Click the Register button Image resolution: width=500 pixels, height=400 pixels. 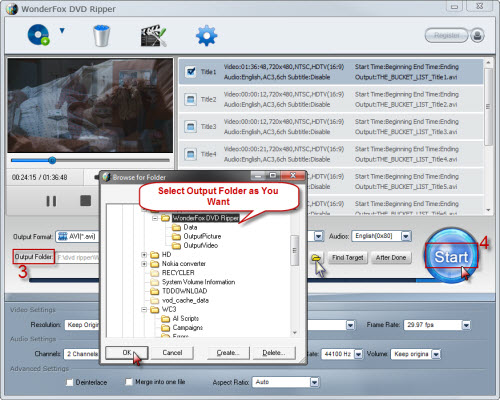click(x=447, y=35)
